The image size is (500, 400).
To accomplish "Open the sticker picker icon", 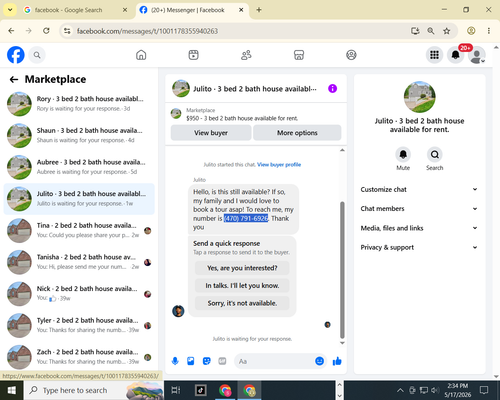I will click(x=207, y=361).
